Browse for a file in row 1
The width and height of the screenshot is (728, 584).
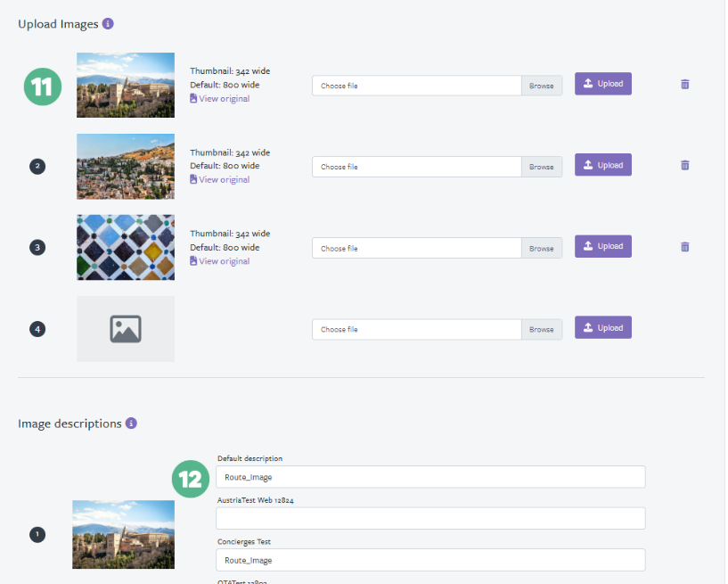pos(541,86)
